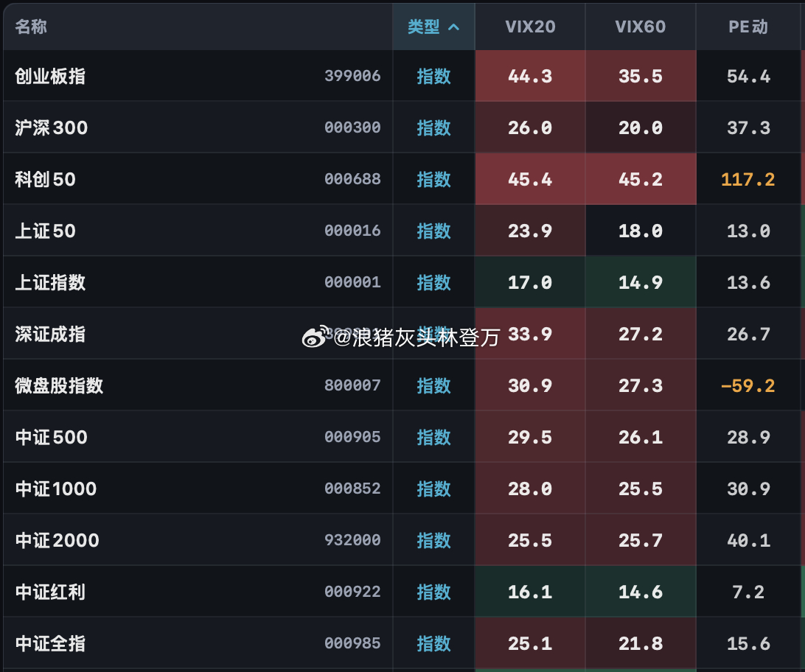Select the 中证500 row name
This screenshot has width=805, height=672.
pyautogui.click(x=52, y=437)
